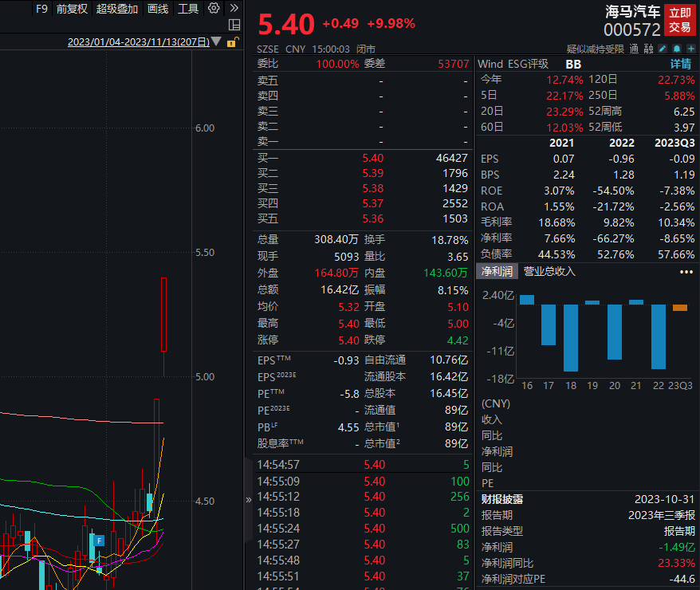The height and width of the screenshot is (590, 700).
Task: Click the 2018 net profit bar
Action: [x=571, y=338]
